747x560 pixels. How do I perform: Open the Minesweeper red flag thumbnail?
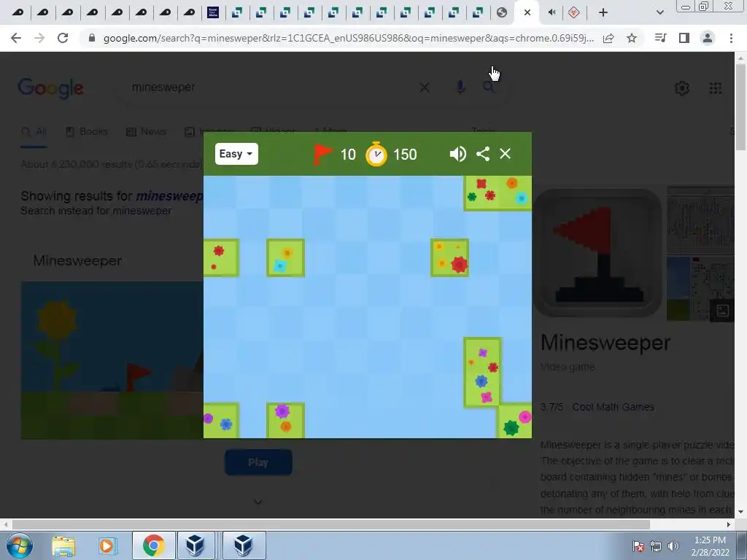click(x=597, y=253)
